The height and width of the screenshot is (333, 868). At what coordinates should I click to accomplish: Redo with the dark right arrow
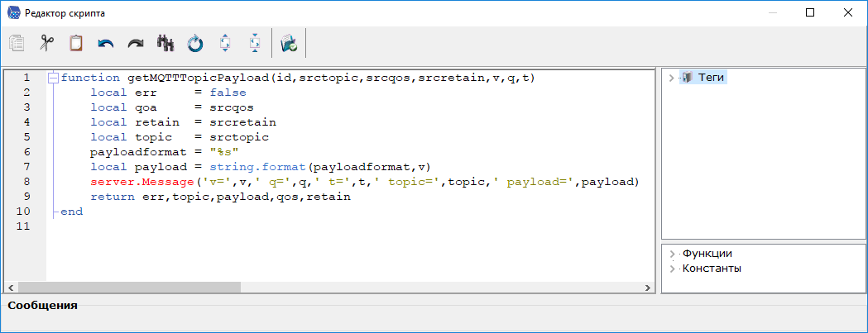[x=136, y=43]
